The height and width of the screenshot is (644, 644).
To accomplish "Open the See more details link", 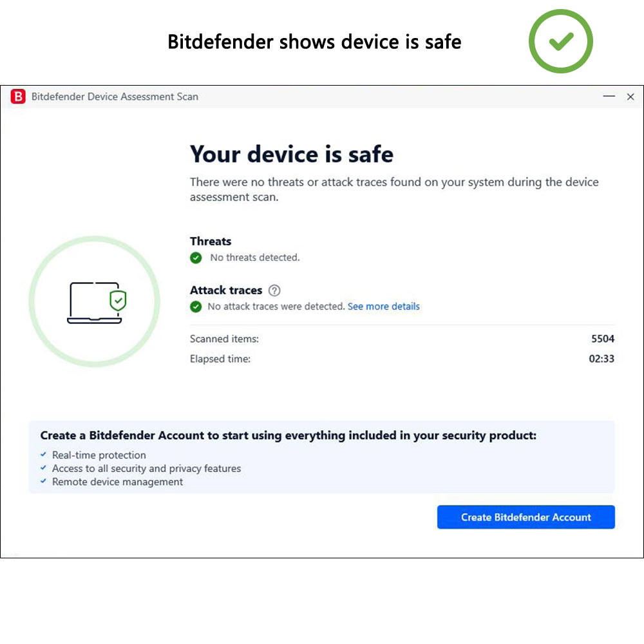I will (x=383, y=307).
